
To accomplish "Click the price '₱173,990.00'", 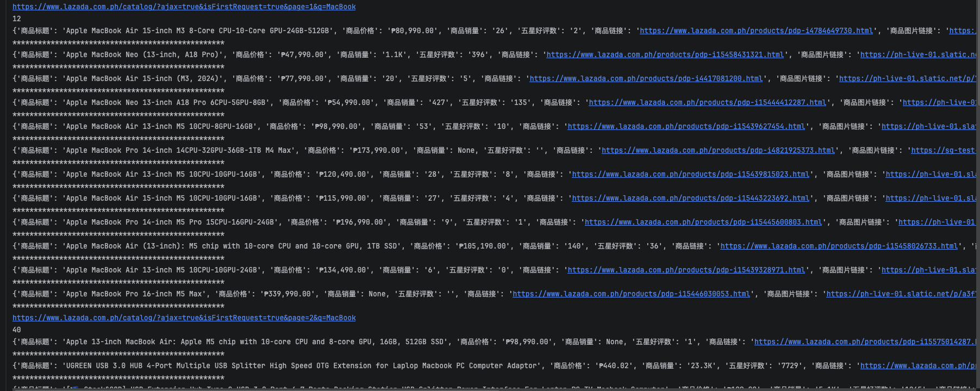I will (377, 151).
